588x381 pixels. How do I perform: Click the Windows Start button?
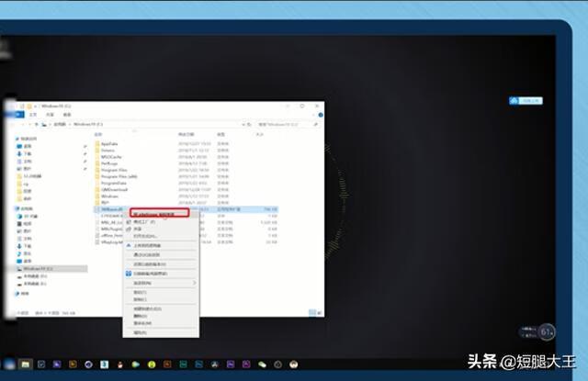pyautogui.click(x=7, y=364)
